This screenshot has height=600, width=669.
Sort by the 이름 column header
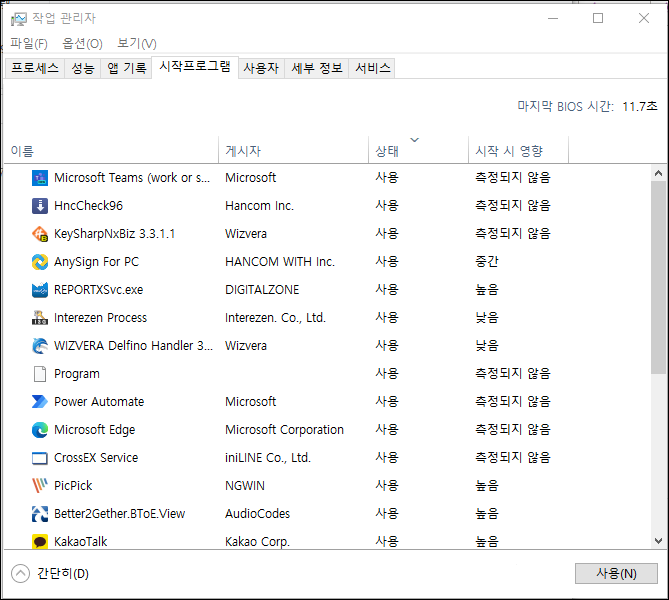pyautogui.click(x=111, y=151)
